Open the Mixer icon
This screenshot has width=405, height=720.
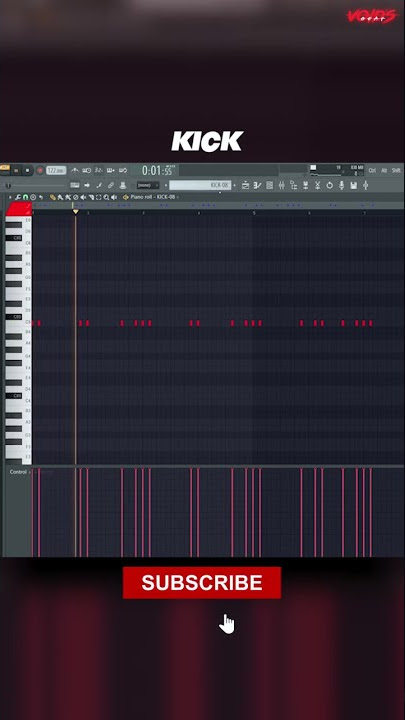pyautogui.click(x=281, y=185)
